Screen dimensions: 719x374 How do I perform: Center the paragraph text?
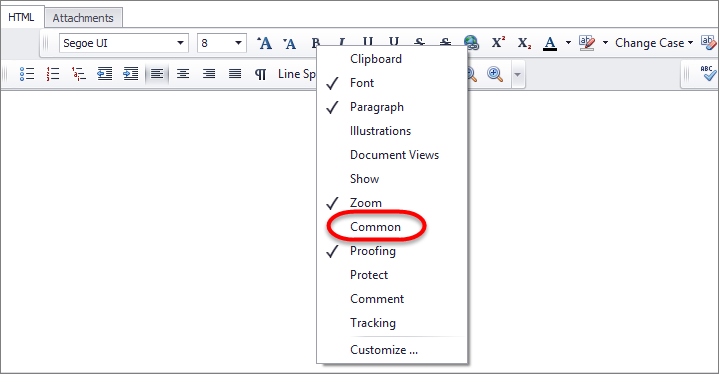pyautogui.click(x=183, y=74)
